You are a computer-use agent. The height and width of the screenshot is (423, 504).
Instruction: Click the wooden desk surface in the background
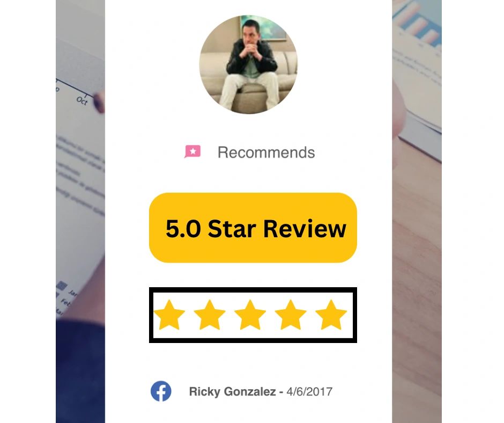(417, 290)
